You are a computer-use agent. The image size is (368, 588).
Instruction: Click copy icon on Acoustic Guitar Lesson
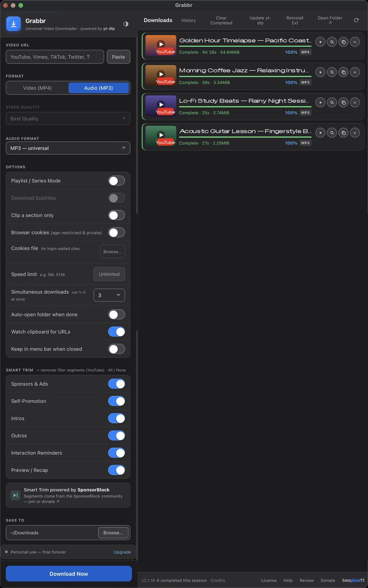point(343,133)
